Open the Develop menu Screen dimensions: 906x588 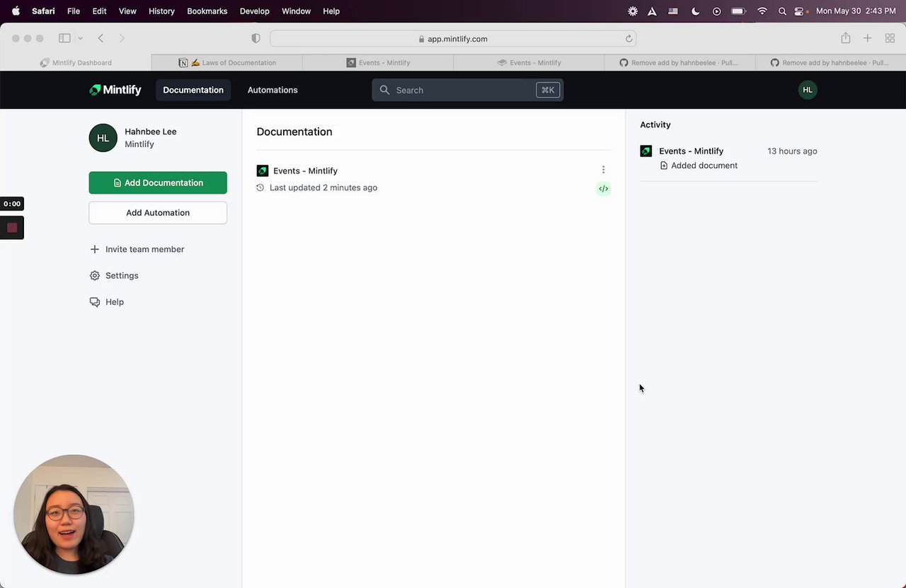tap(255, 11)
